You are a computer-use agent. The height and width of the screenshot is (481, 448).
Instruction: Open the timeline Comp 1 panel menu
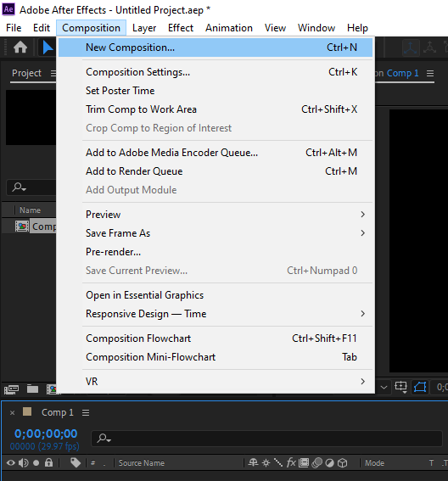[86, 412]
